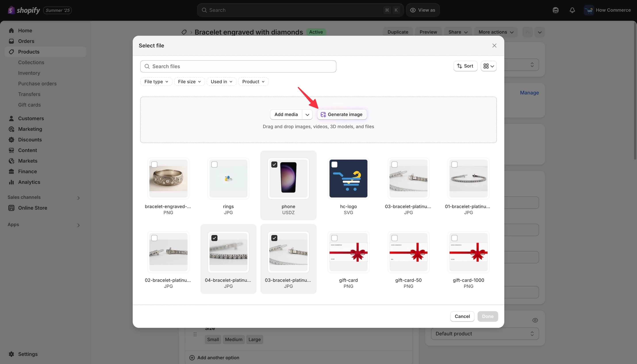Click the Finance bank icon
This screenshot has height=364, width=637.
[x=11, y=172]
